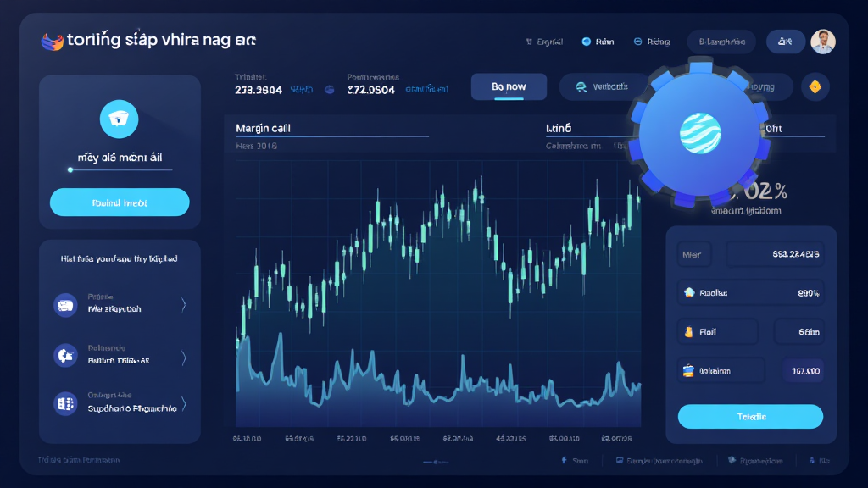
Task: Switch to the Margin call tab
Action: point(264,128)
